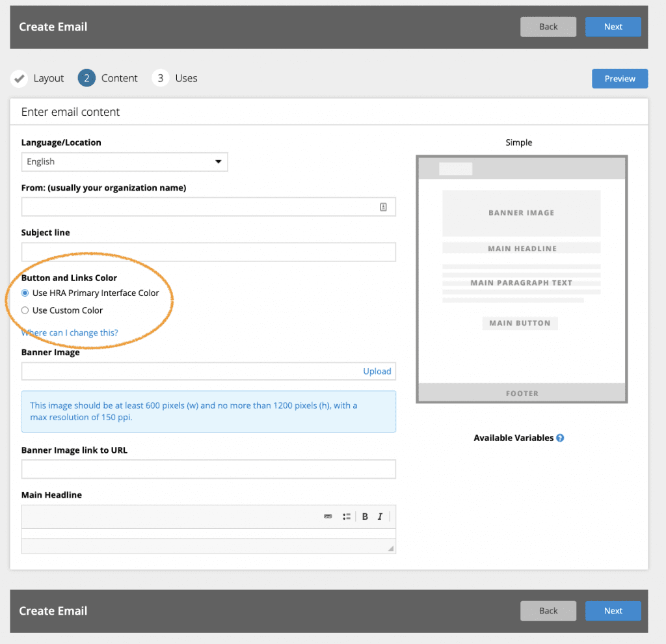Select Use Custom Color option
The image size is (666, 644).
[x=25, y=310]
